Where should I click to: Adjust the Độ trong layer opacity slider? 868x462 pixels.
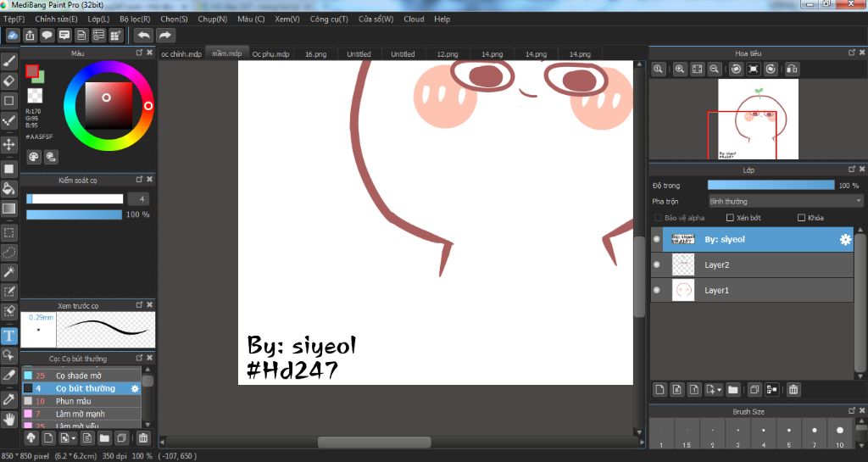point(771,186)
